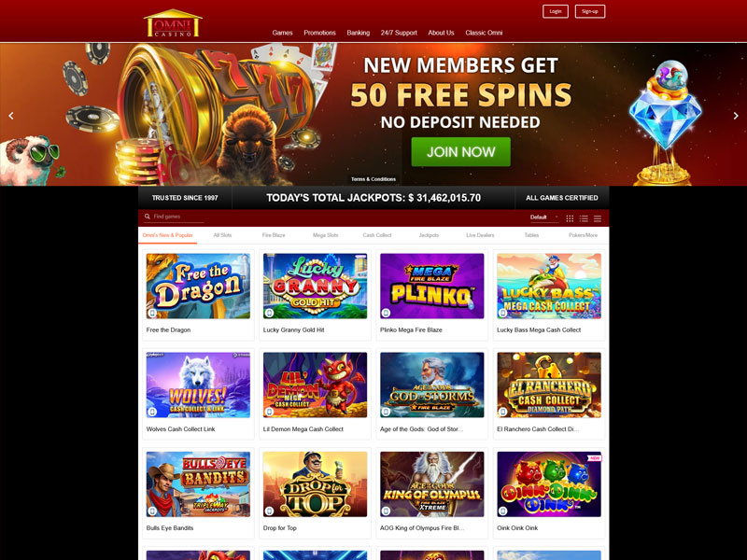Click the Omni Casino logo
Image resolution: width=747 pixels, height=560 pixels.
[173, 23]
